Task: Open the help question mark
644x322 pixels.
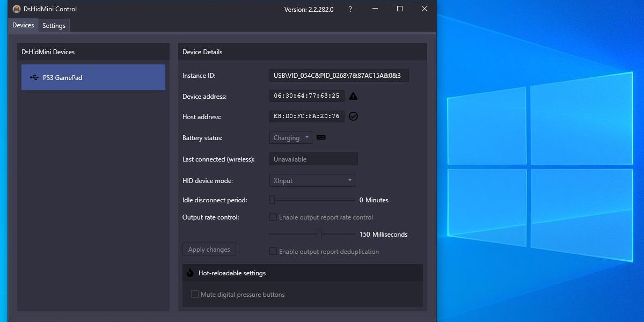Action: [x=350, y=9]
